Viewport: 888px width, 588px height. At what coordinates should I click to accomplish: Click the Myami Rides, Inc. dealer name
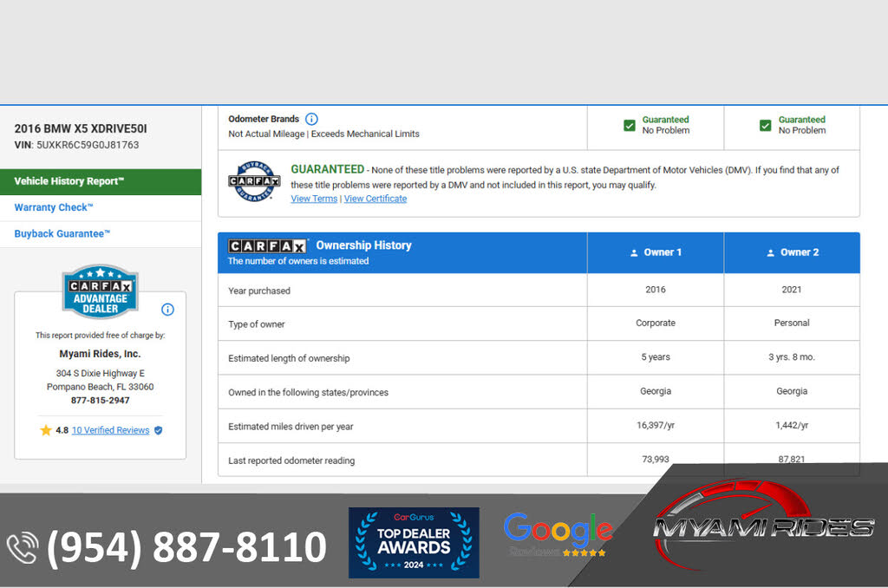[101, 354]
